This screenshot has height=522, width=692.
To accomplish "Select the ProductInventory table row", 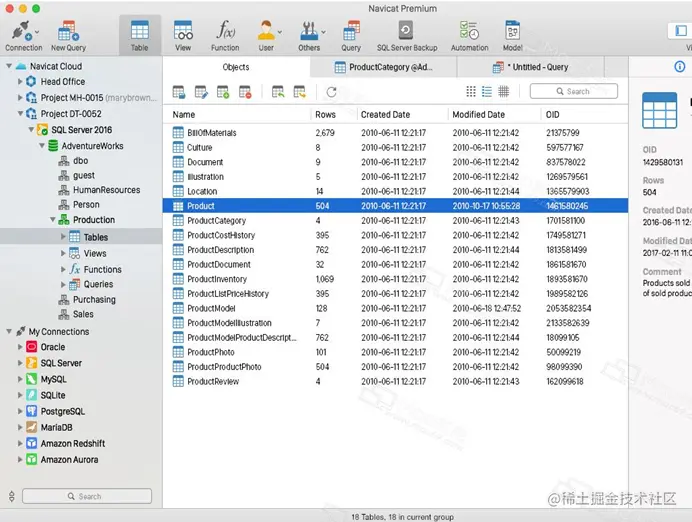I will 395,279.
